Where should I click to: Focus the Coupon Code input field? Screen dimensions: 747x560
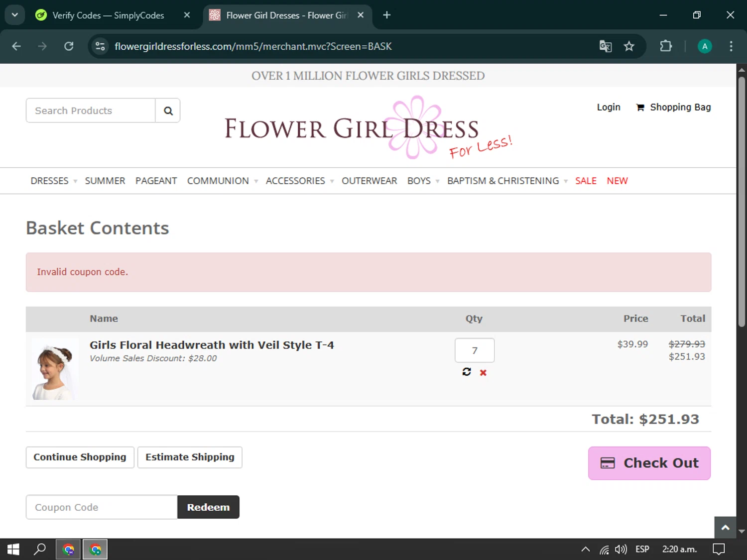102,507
